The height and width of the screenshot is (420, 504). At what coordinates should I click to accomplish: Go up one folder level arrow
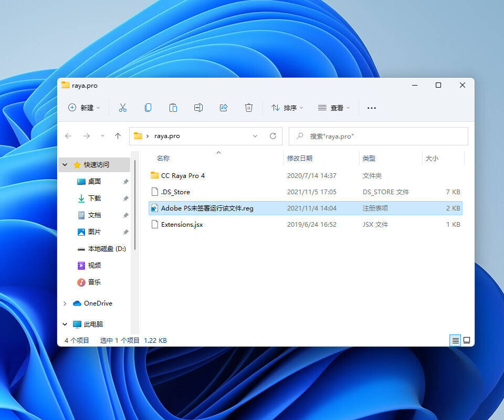click(x=118, y=136)
